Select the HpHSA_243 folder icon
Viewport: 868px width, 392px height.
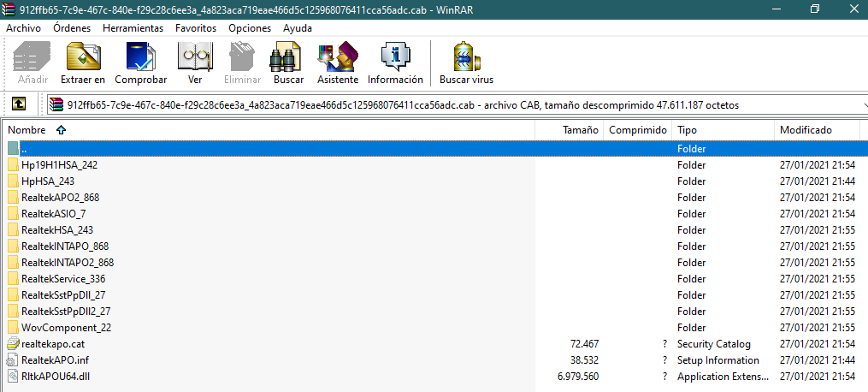pos(14,181)
